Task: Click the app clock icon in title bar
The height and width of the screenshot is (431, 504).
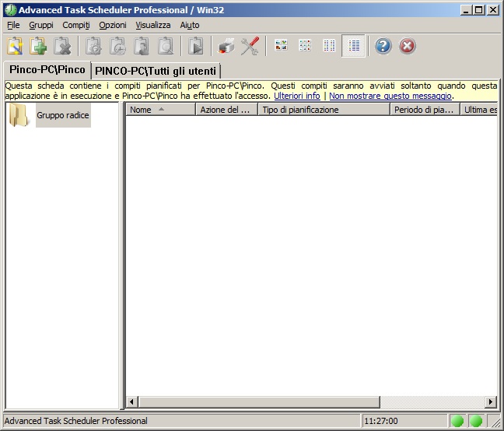Action: point(11,10)
